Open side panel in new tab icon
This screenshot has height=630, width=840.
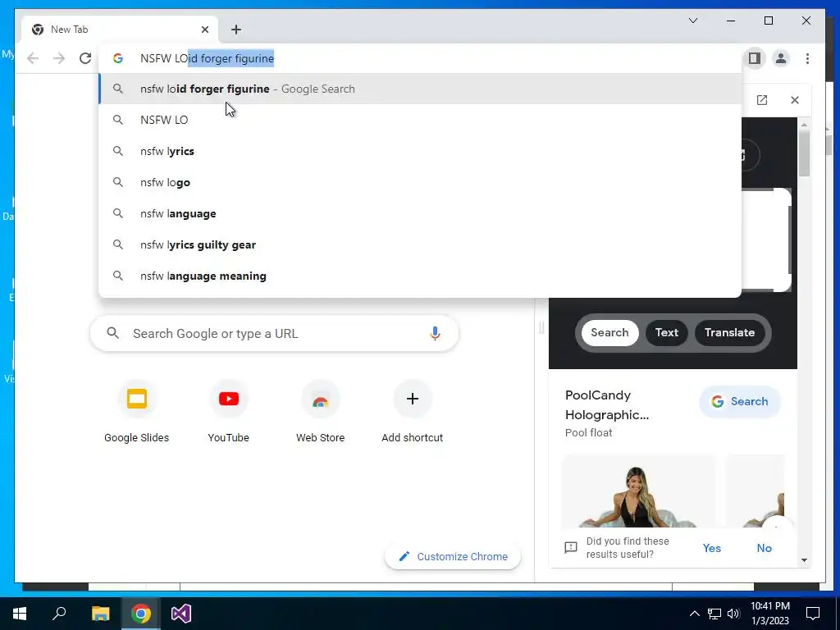[x=762, y=100]
